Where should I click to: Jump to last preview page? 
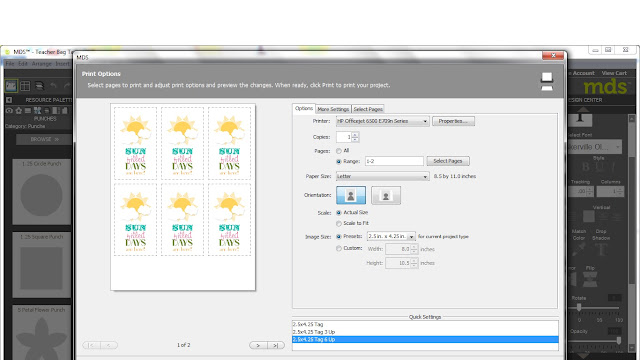click(x=276, y=345)
